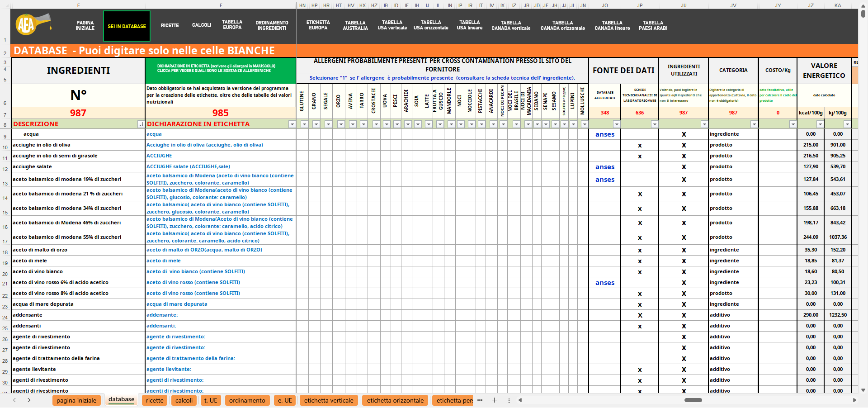Screen dimensions: 868x408
Task: Open the calcoli sheet tab
Action: (x=184, y=400)
